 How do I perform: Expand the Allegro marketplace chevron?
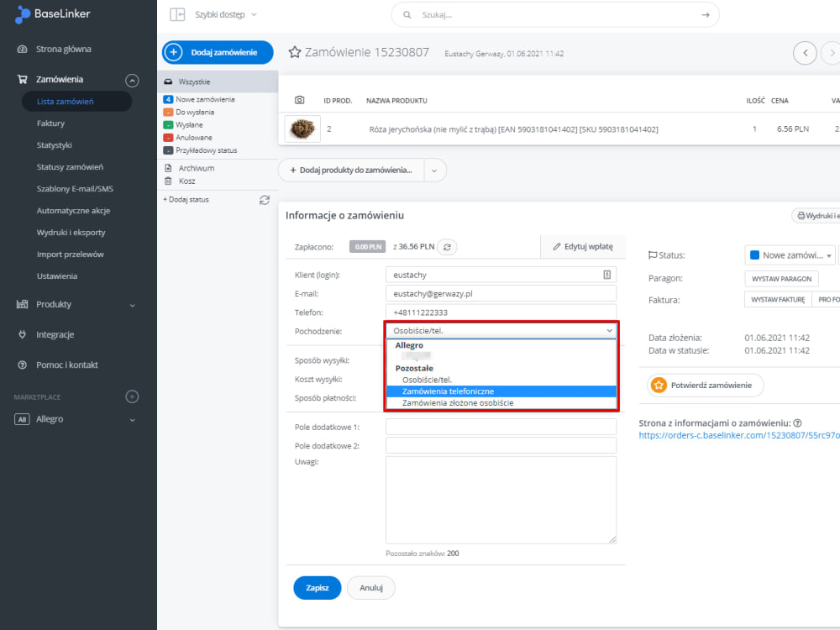[133, 420]
